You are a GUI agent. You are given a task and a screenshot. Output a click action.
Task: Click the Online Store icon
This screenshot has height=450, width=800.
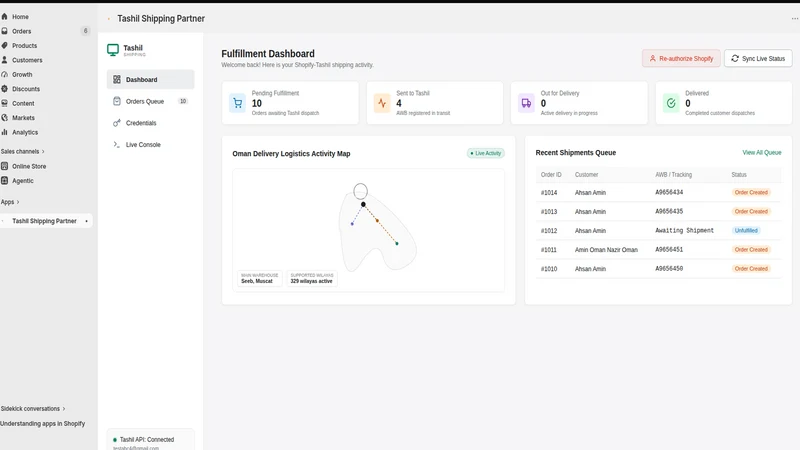point(5,166)
